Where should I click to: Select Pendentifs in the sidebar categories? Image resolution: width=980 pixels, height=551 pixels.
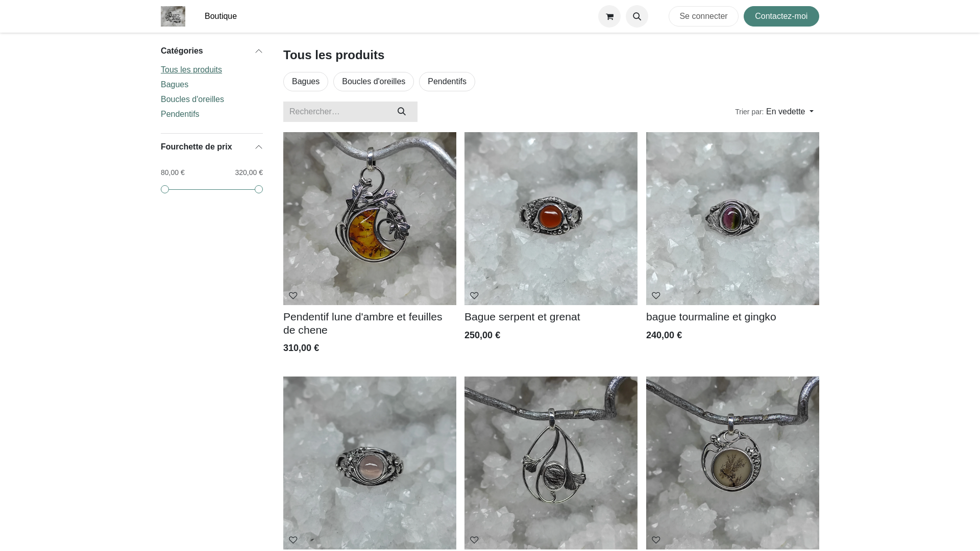[x=180, y=114]
